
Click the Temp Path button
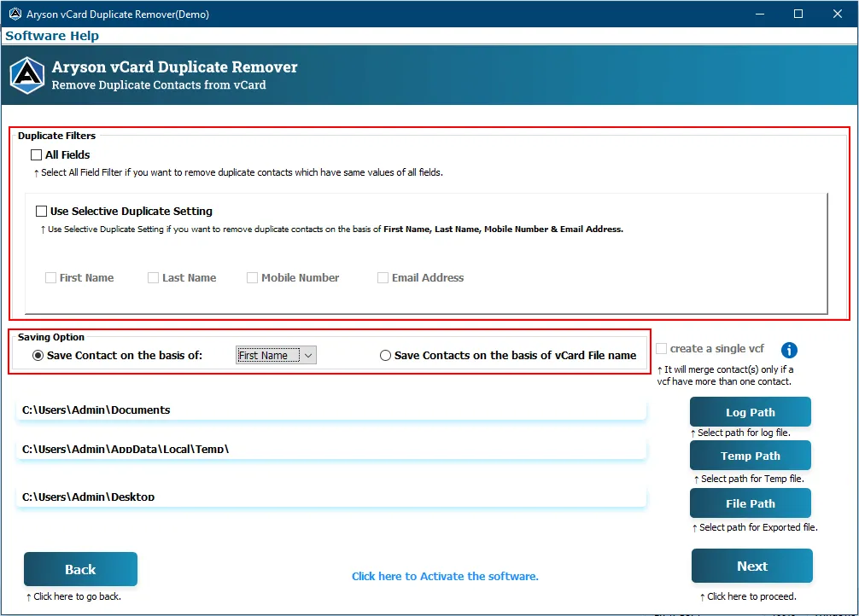coord(750,456)
